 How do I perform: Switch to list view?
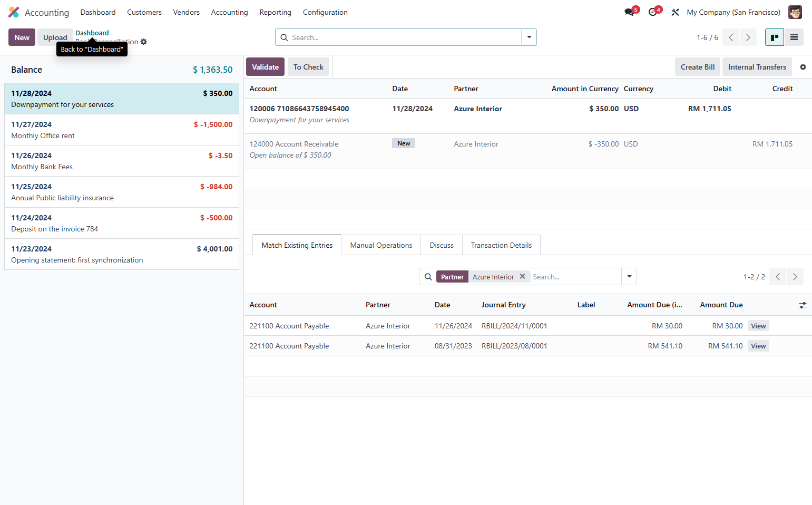(794, 37)
